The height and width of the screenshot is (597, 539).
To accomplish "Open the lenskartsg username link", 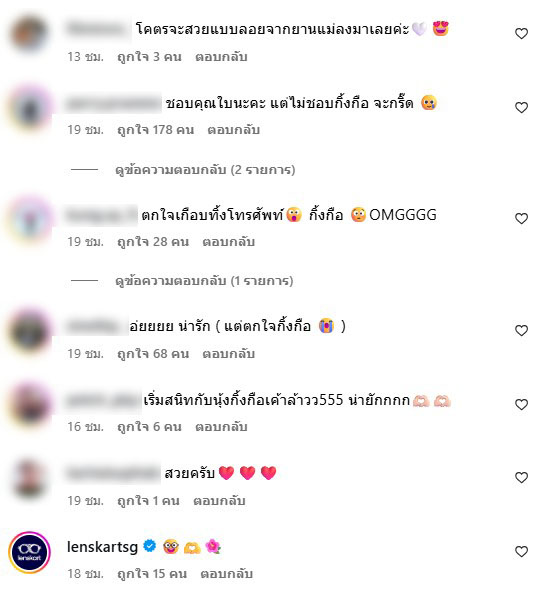I will point(102,547).
